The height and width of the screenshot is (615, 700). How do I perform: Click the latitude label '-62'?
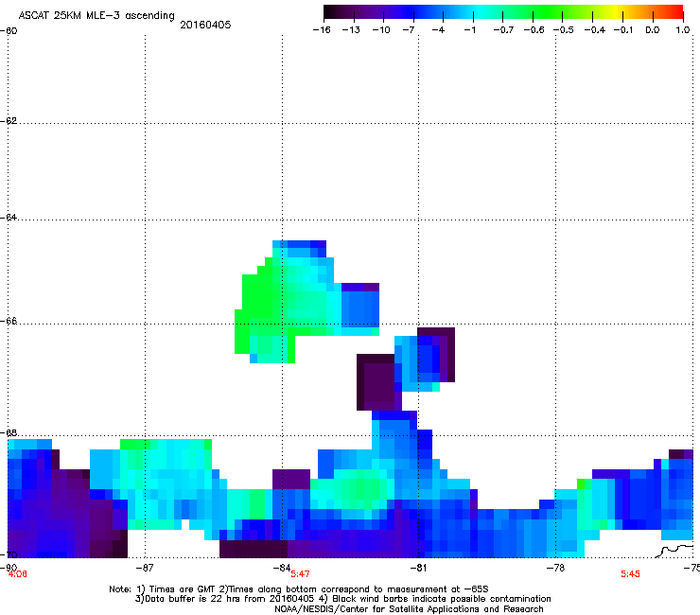pos(9,121)
